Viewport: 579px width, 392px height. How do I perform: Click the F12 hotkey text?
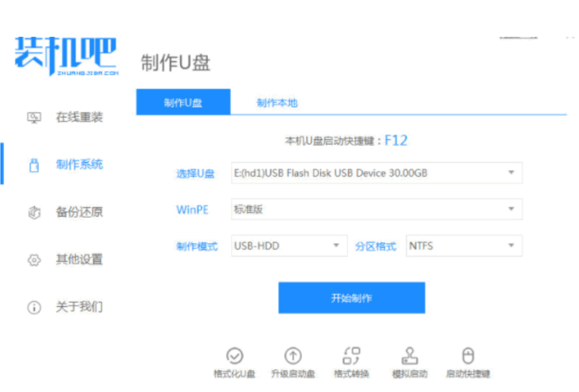pos(396,140)
